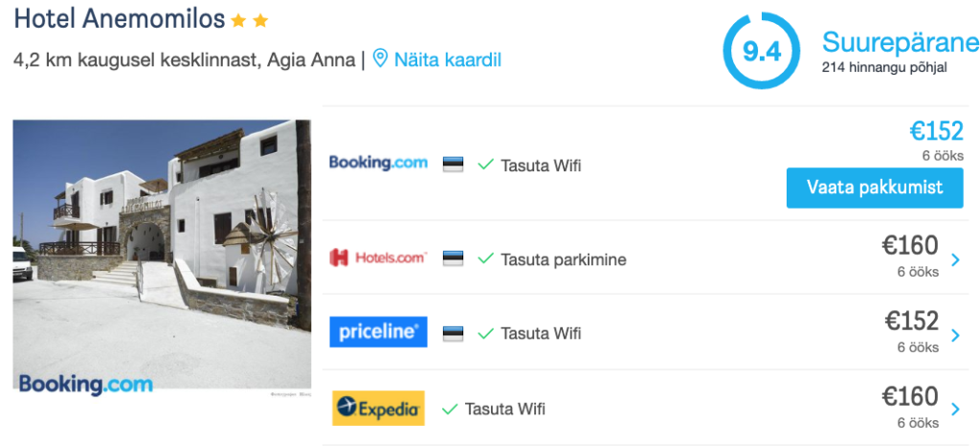The height and width of the screenshot is (446, 980).
Task: Click the top €152 Booking.com price
Action: (936, 131)
